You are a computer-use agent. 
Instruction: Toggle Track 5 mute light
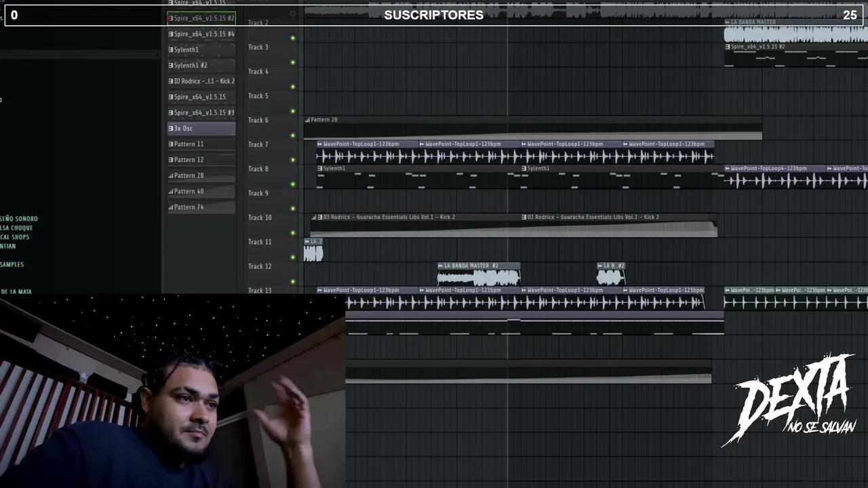(293, 111)
